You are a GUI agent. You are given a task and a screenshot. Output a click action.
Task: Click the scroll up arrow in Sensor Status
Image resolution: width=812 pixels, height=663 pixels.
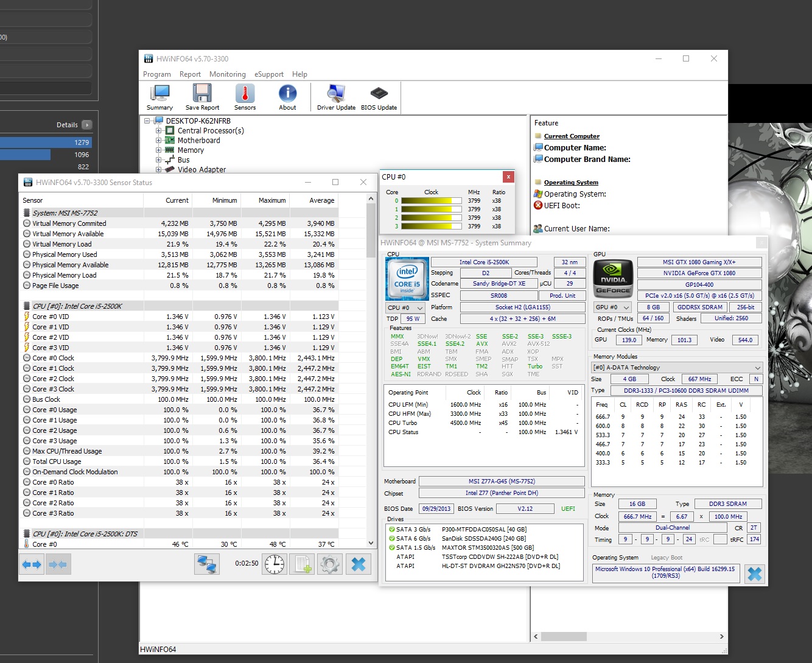(371, 198)
